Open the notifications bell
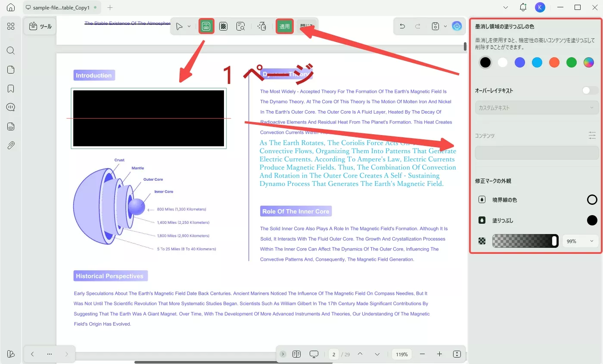603x364 pixels. click(x=523, y=7)
